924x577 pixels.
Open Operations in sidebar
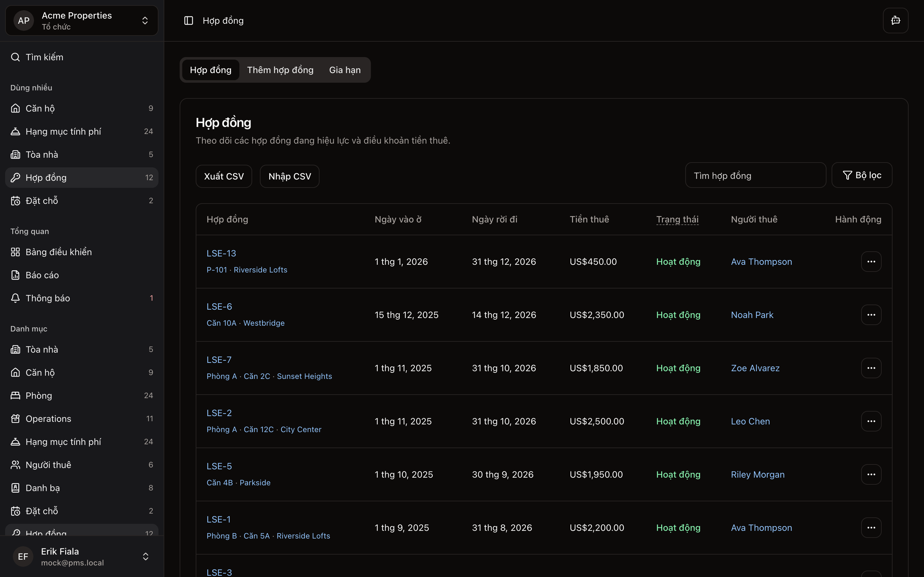48,419
